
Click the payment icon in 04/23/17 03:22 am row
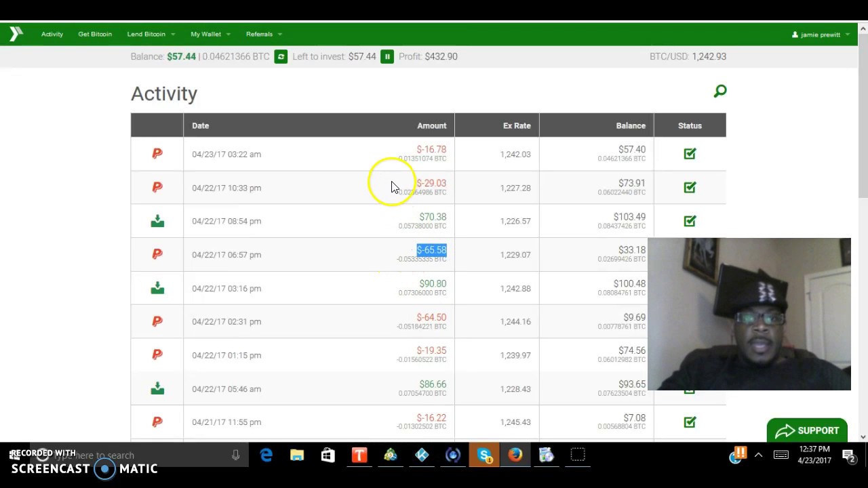tap(157, 154)
